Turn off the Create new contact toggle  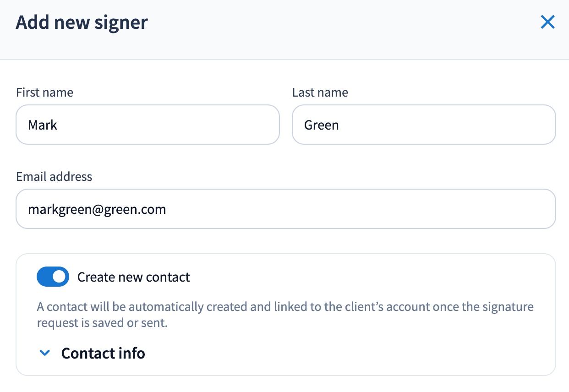coord(53,277)
